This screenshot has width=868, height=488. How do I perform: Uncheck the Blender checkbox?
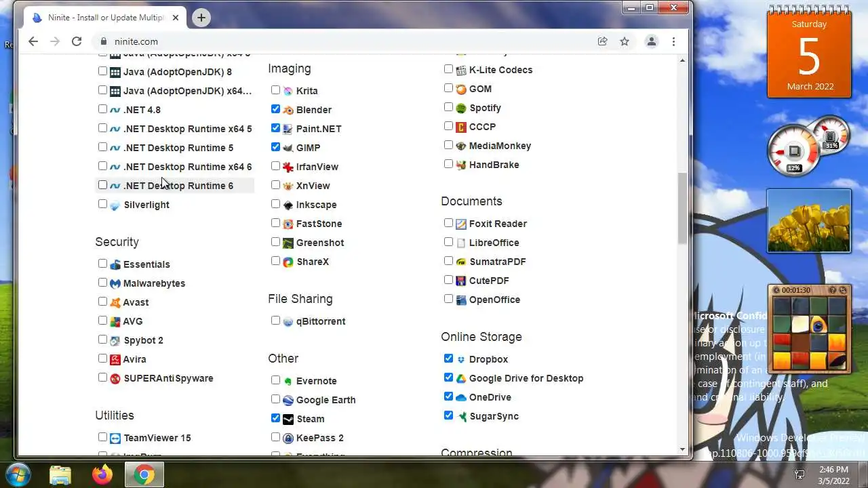[275, 109]
